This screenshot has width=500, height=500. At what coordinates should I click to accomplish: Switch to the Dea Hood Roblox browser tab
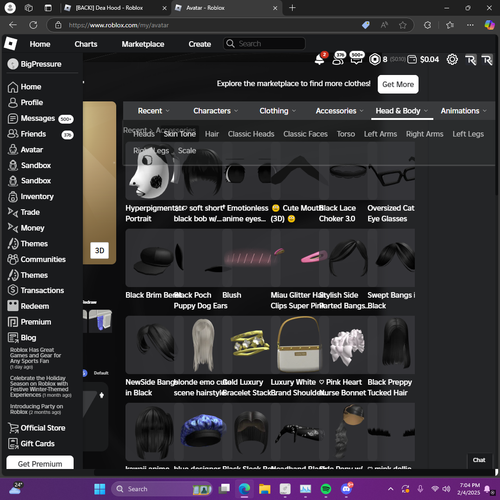tap(114, 8)
